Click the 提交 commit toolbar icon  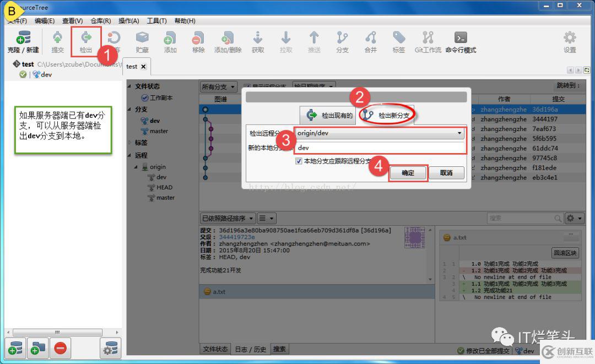tap(57, 42)
